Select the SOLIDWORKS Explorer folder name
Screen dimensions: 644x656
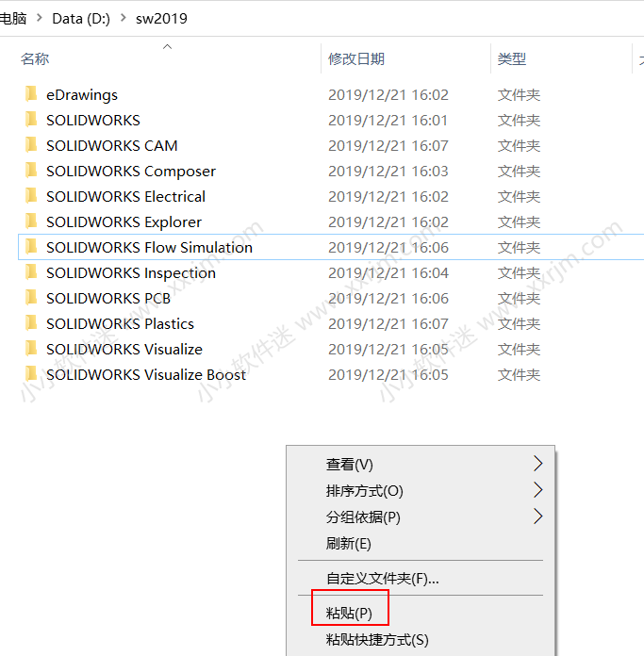(124, 222)
